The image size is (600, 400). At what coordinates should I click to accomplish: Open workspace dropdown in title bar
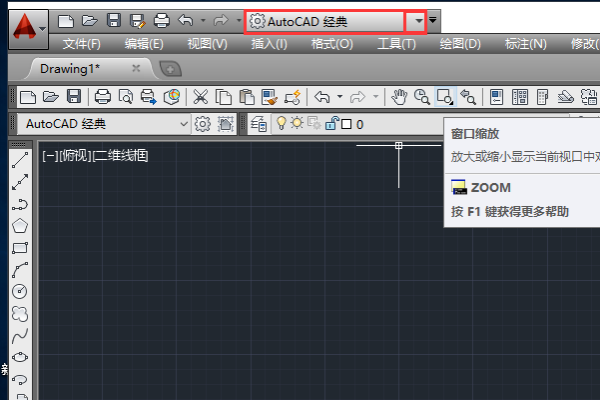pyautogui.click(x=419, y=21)
